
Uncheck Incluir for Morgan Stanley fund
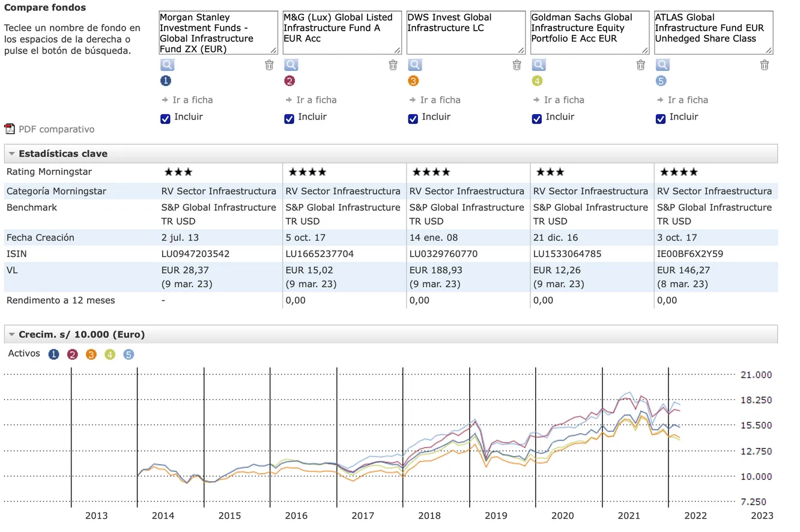pyautogui.click(x=166, y=118)
